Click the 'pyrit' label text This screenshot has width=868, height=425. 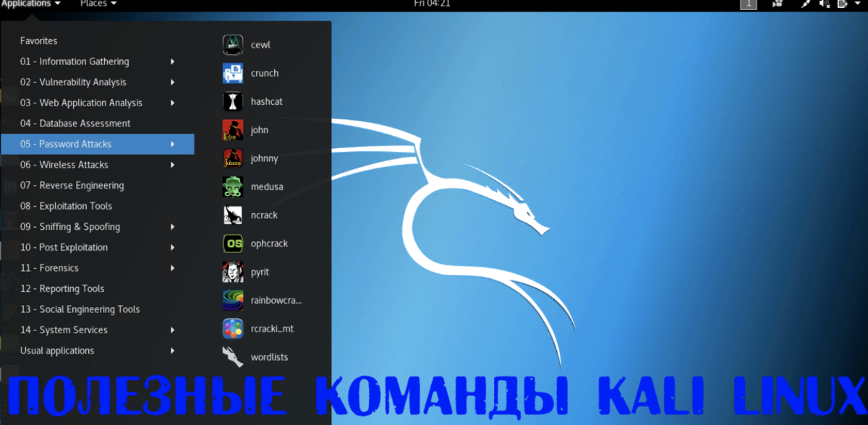[x=260, y=272]
